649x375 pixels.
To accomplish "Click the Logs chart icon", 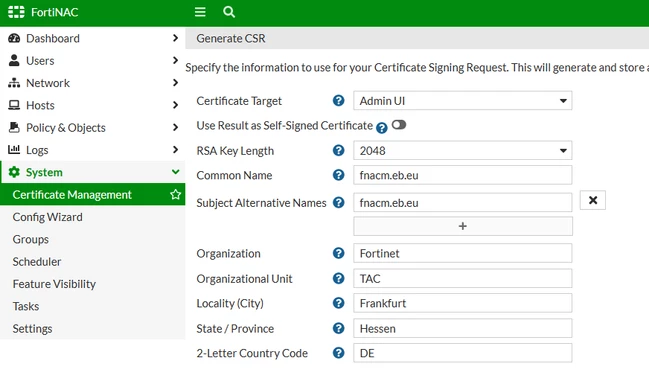I will 14,149.
